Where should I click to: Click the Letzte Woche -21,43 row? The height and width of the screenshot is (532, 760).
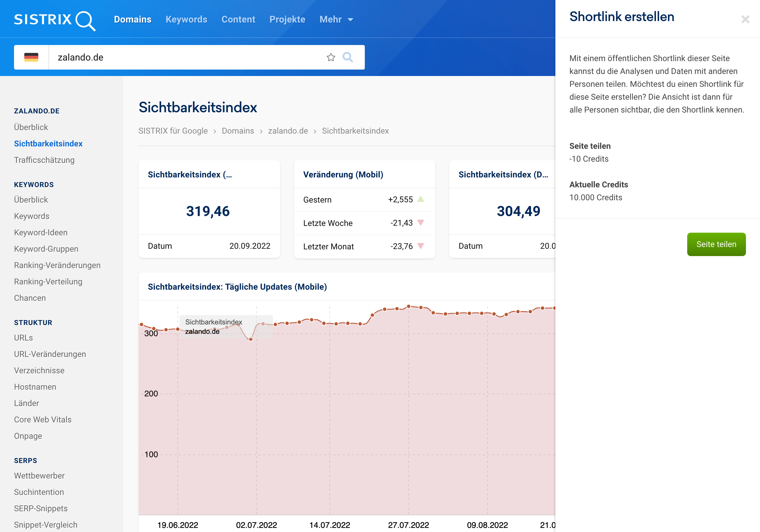point(365,223)
